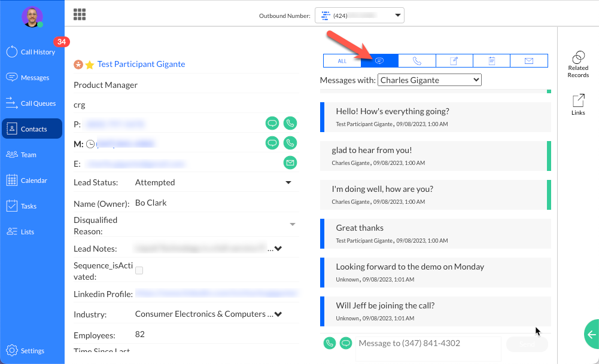
Task: Click the email icon next to E: field
Action: [290, 163]
